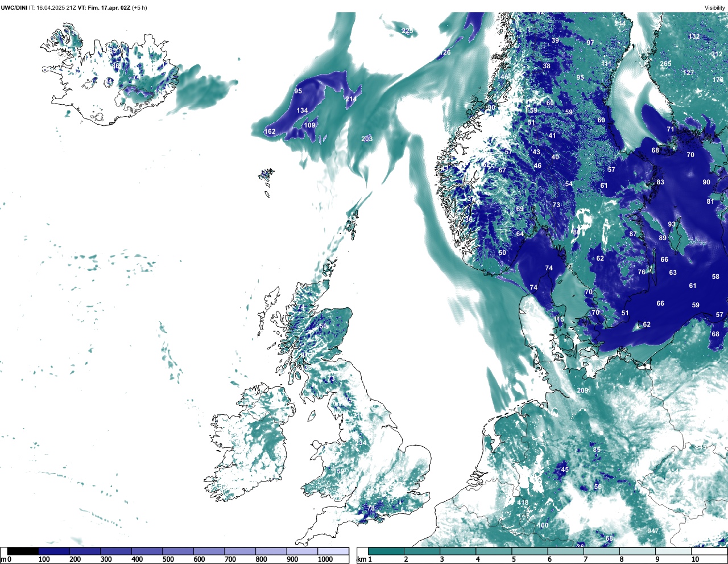Click the map value '73'
This screenshot has height=564, width=728.
[556, 205]
